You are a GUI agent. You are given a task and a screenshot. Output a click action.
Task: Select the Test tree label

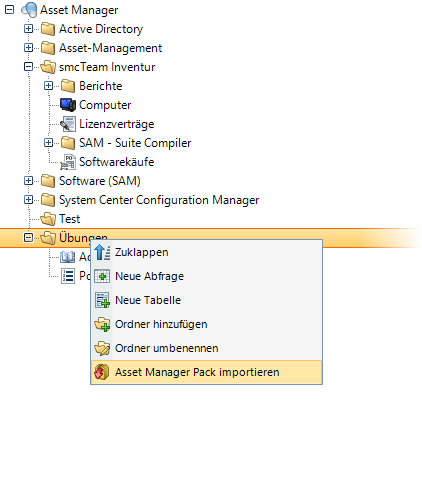click(69, 219)
